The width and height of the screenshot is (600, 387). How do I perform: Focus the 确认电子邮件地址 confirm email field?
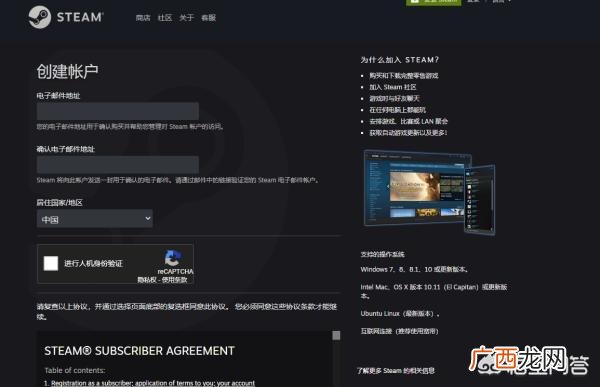(x=118, y=165)
